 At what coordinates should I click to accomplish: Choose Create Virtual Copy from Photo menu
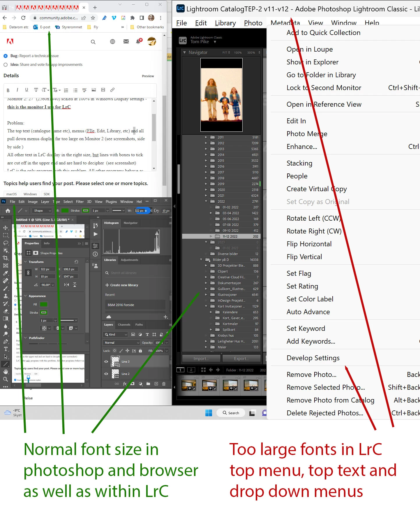(317, 189)
